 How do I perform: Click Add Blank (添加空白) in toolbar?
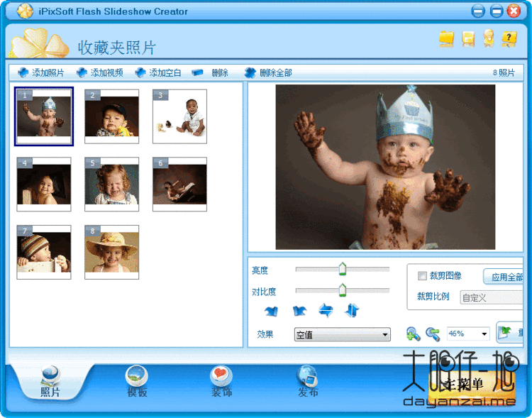(x=158, y=72)
